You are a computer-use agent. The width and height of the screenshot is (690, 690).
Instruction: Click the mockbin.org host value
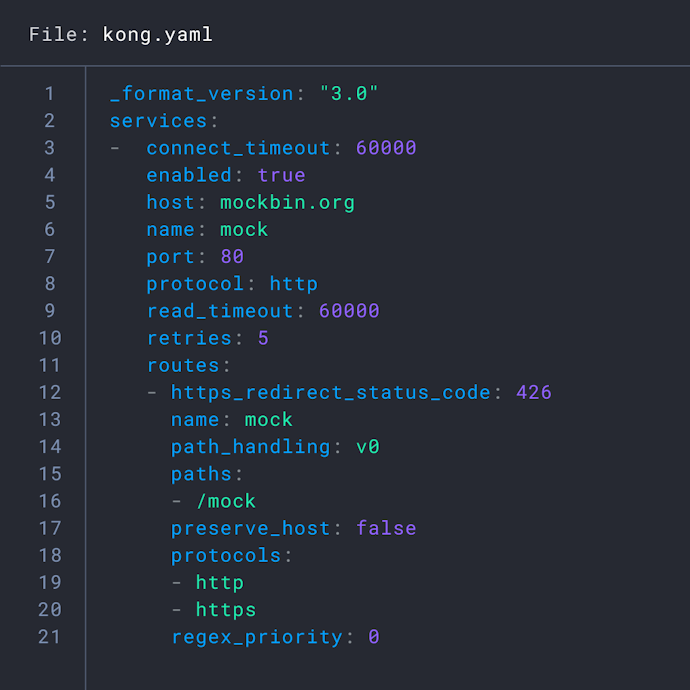pyautogui.click(x=287, y=202)
